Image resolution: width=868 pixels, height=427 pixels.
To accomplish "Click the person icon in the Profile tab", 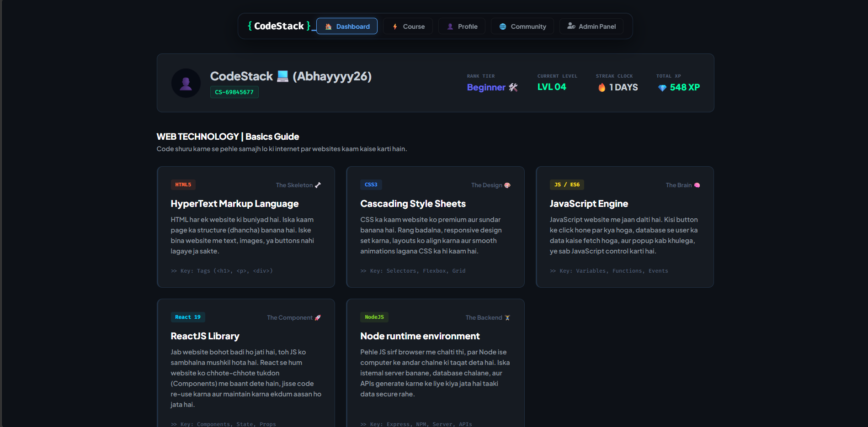I will click(450, 26).
